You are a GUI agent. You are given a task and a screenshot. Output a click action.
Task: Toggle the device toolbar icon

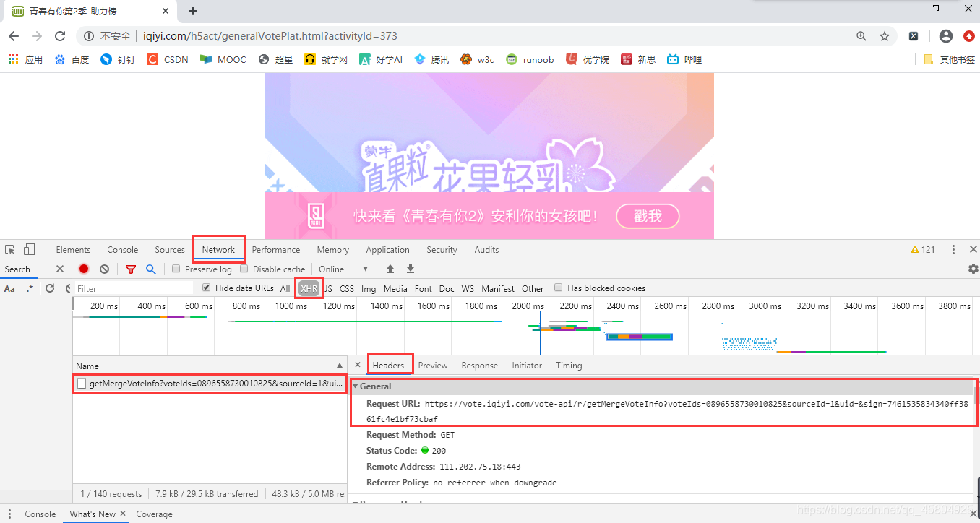(x=29, y=249)
